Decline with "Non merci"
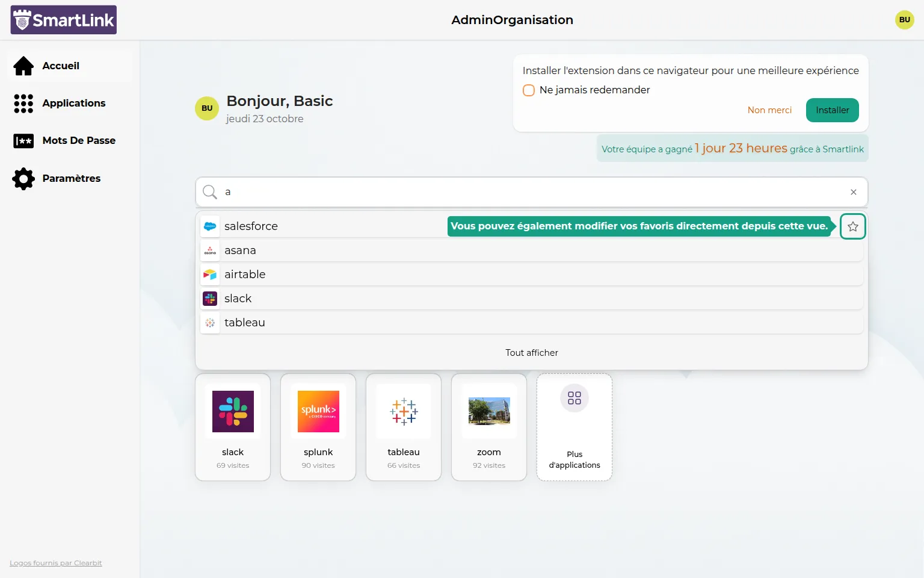 coord(769,110)
